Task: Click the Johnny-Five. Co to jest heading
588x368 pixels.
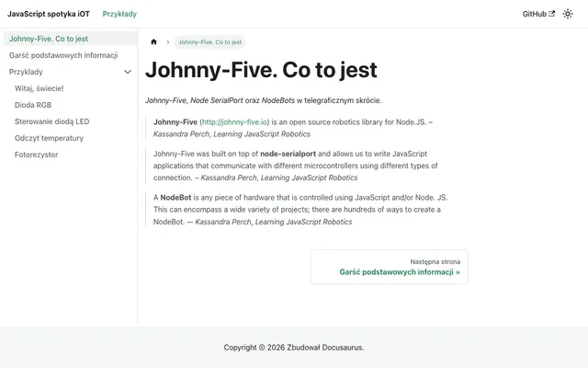Action: pos(261,70)
